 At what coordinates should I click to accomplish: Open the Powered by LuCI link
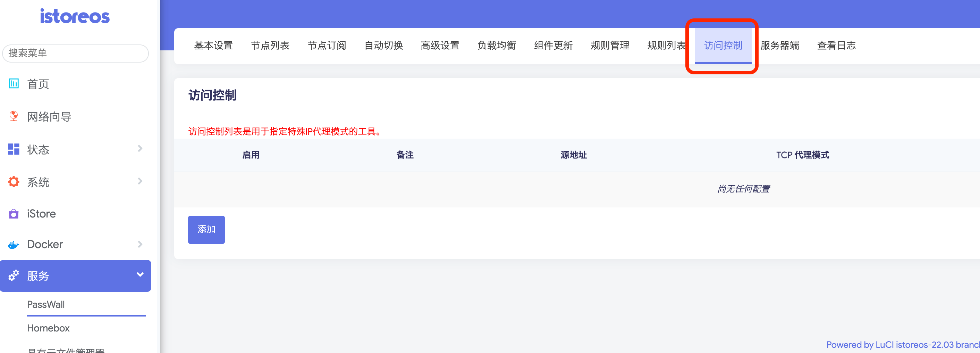coord(902,345)
